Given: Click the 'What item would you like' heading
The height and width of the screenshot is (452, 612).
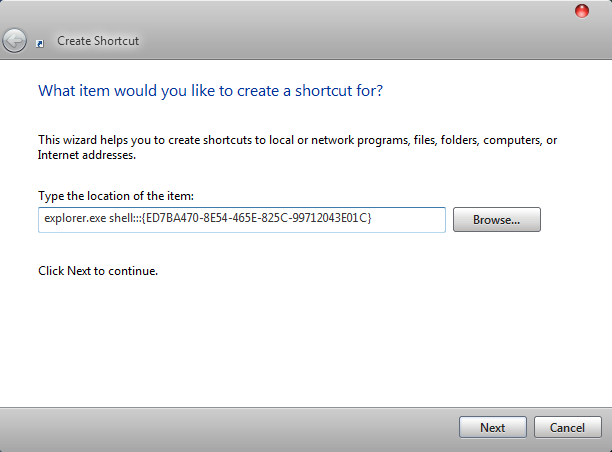Looking at the screenshot, I should [x=210, y=91].
